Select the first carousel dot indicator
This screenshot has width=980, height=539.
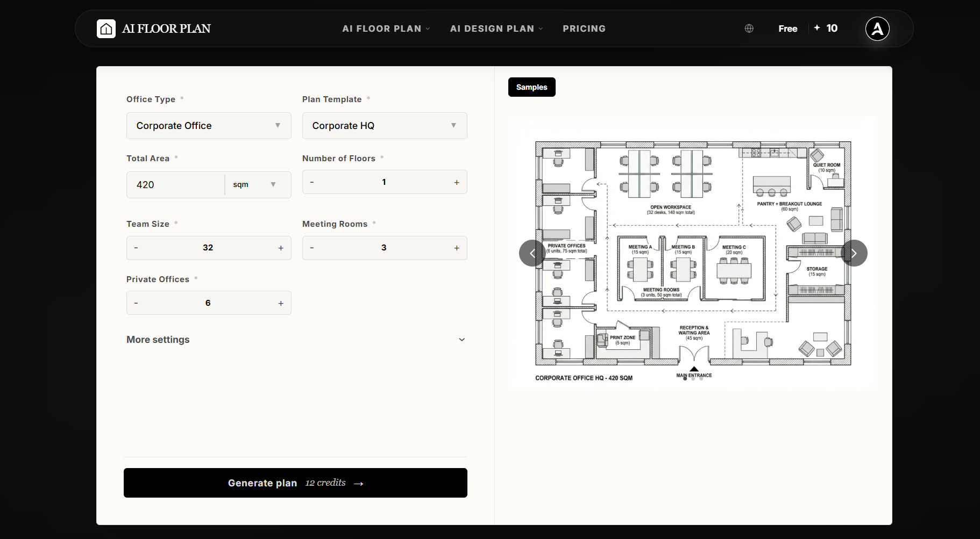(685, 379)
